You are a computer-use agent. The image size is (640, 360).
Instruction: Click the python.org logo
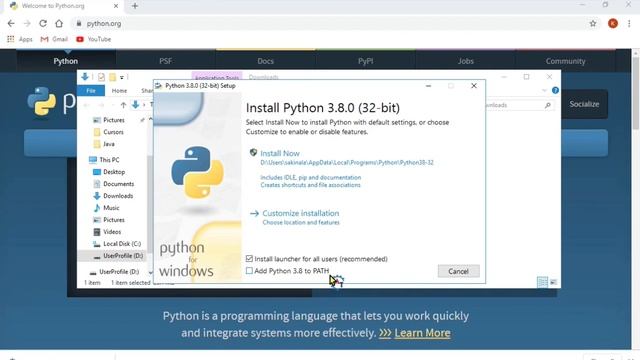coord(51,101)
